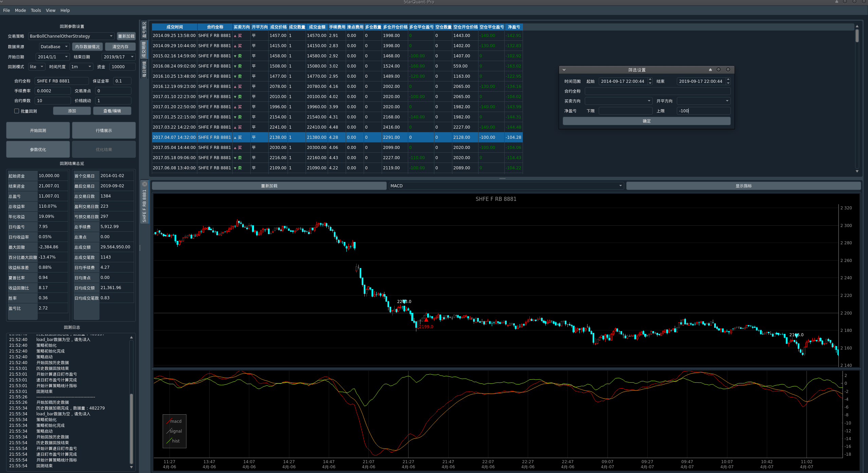The height and width of the screenshot is (473, 868).
Task: Switch to the 盈亏情况 vertical tab
Action: [144, 30]
